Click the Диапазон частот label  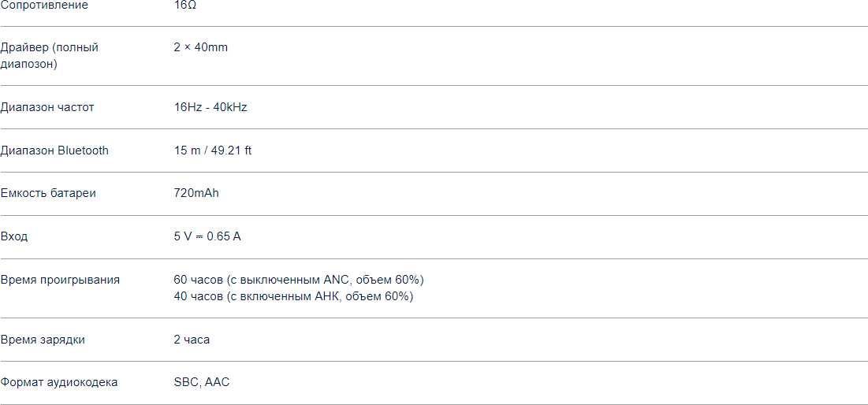click(x=47, y=107)
